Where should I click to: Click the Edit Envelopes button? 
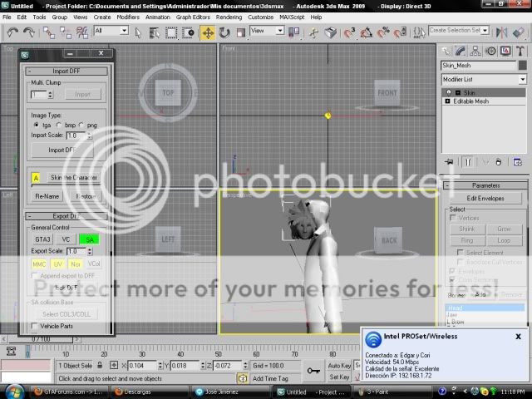[485, 197]
